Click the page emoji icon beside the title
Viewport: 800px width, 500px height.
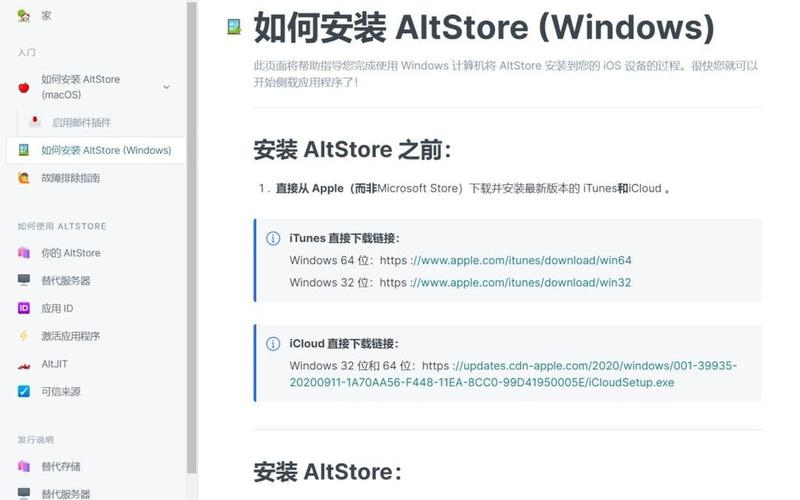(x=234, y=27)
